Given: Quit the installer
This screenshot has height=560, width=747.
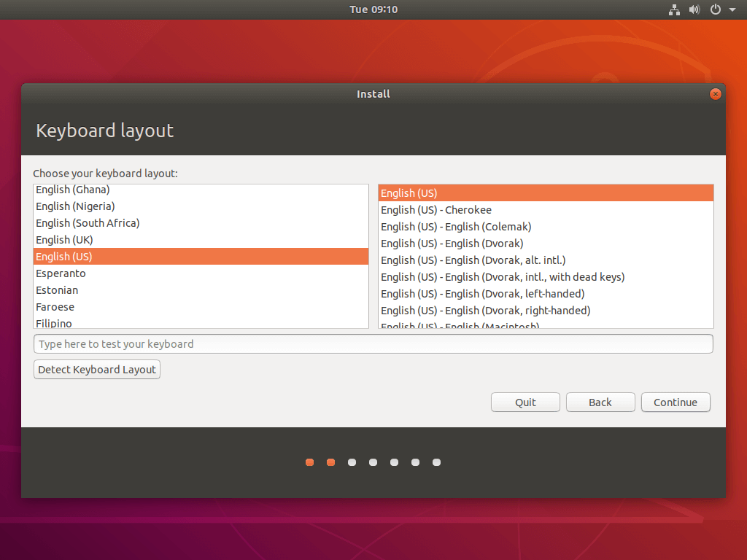Looking at the screenshot, I should [525, 402].
